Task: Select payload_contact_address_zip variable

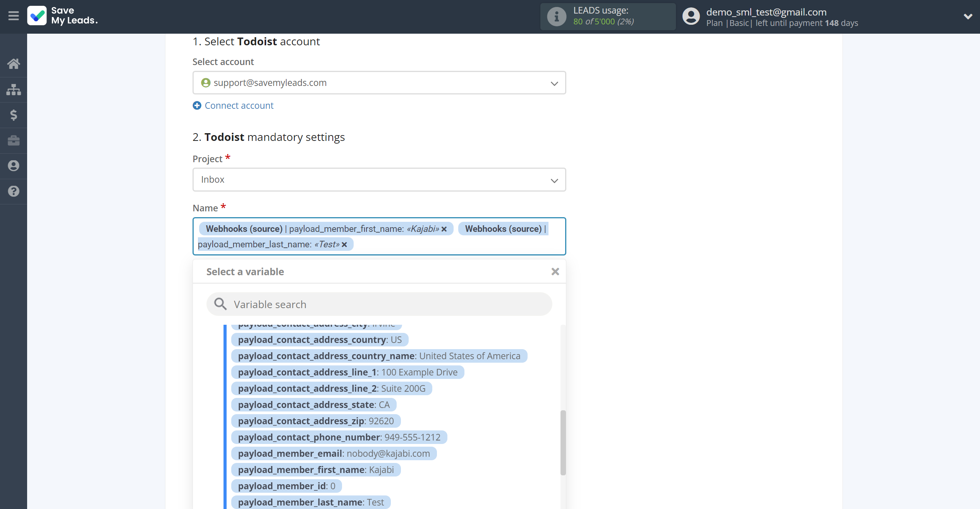Action: [316, 421]
